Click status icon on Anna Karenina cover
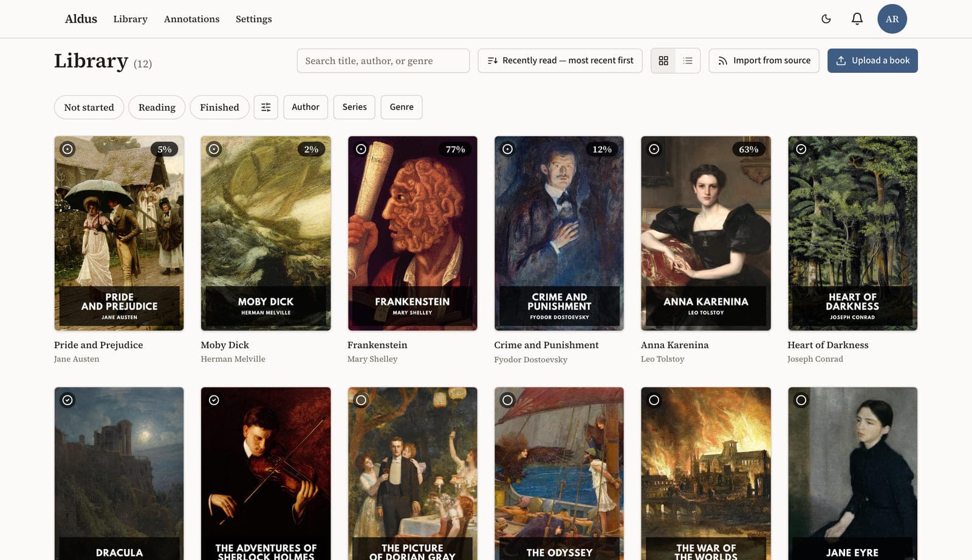Screen dimensions: 972x560 click(654, 149)
